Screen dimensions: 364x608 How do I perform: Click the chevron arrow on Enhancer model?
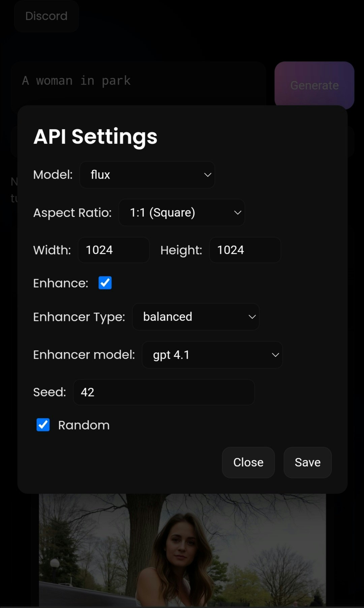pyautogui.click(x=275, y=355)
